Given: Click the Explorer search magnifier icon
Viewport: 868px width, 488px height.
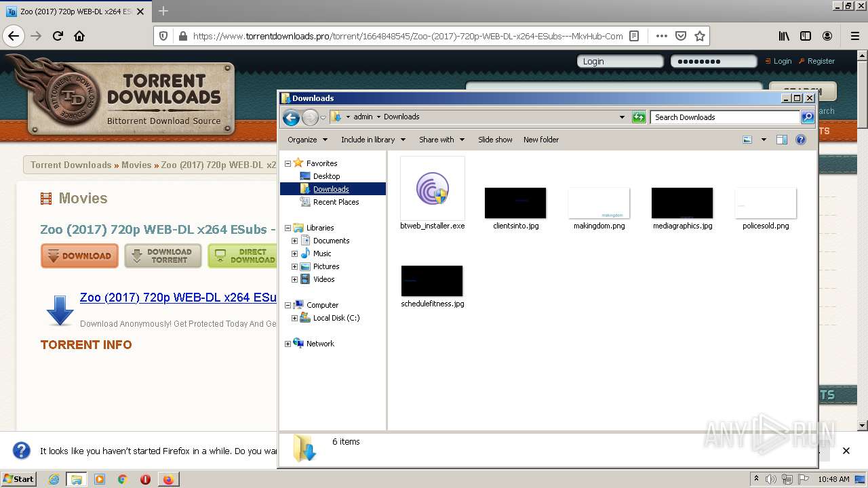Looking at the screenshot, I should (x=808, y=117).
